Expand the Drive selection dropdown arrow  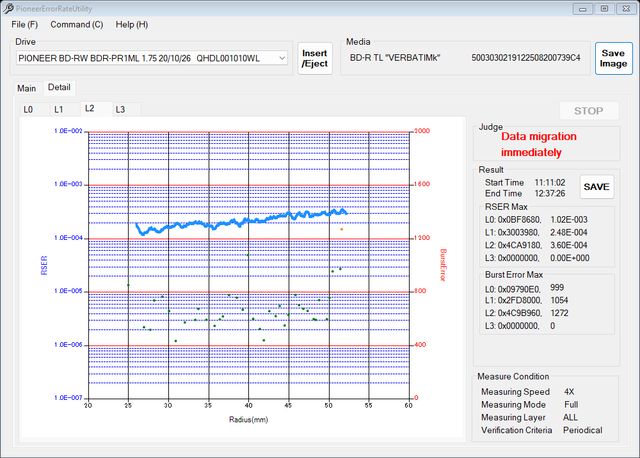(x=282, y=58)
